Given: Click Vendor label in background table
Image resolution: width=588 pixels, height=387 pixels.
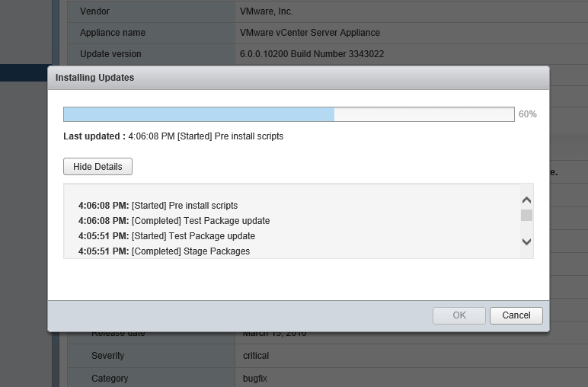Looking at the screenshot, I should [x=94, y=11].
